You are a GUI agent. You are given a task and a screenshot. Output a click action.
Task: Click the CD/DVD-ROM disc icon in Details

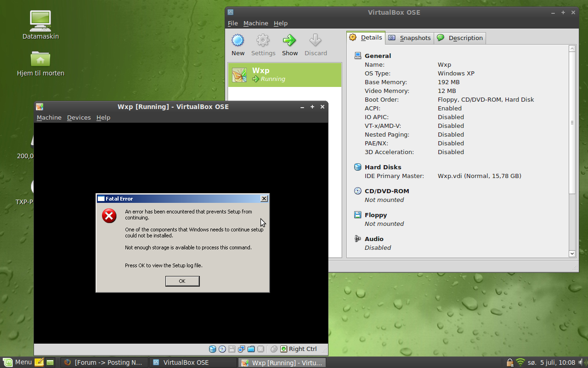358,191
